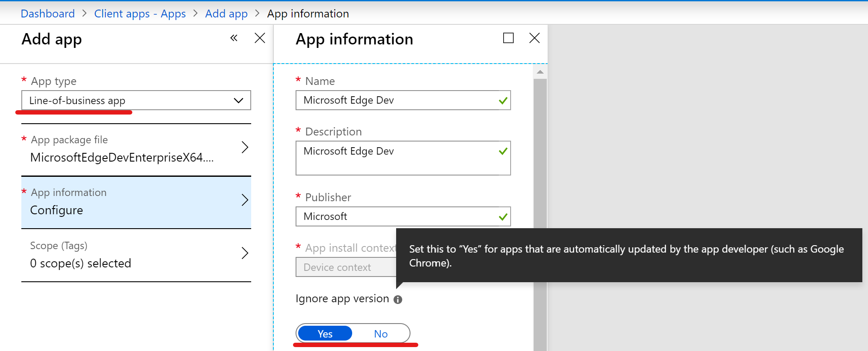Click the Ignore app version info icon
Viewport: 868px width, 351px height.
click(x=398, y=300)
